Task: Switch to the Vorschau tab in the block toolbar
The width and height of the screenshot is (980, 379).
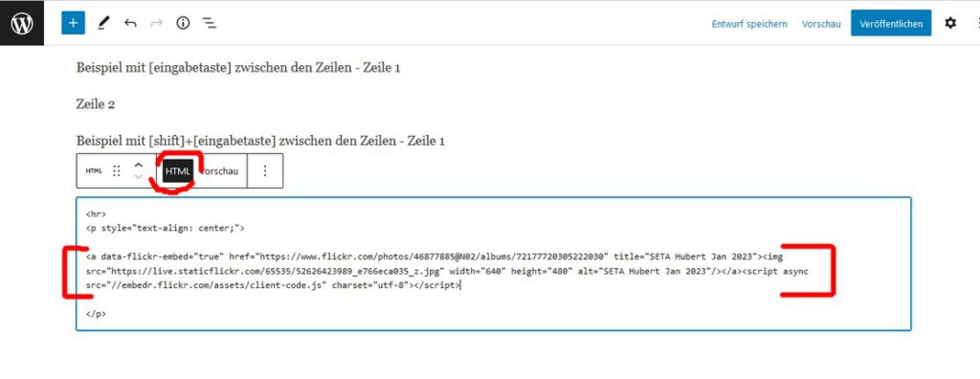Action: click(x=220, y=170)
